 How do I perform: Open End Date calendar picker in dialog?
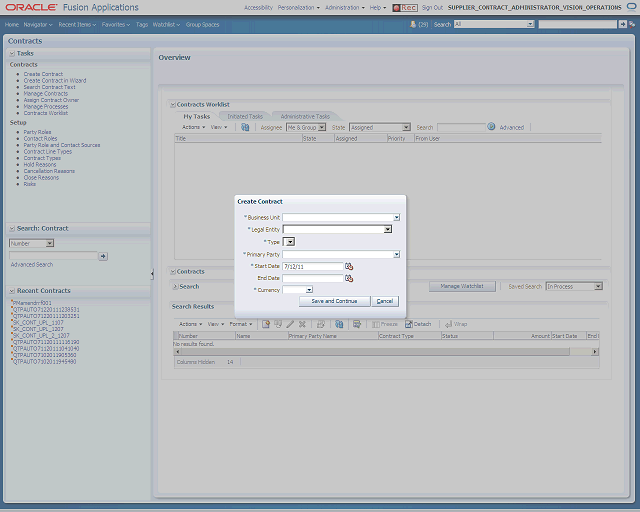349,278
